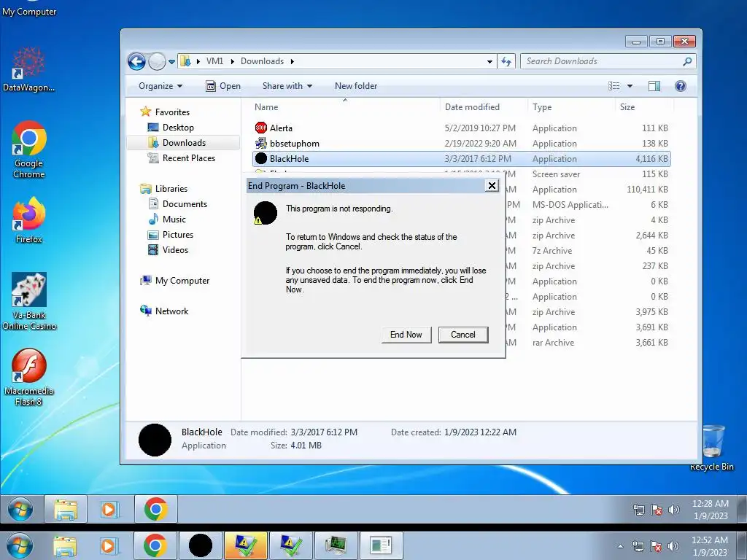
Task: Open the address bar history dropdown
Action: tap(489, 61)
